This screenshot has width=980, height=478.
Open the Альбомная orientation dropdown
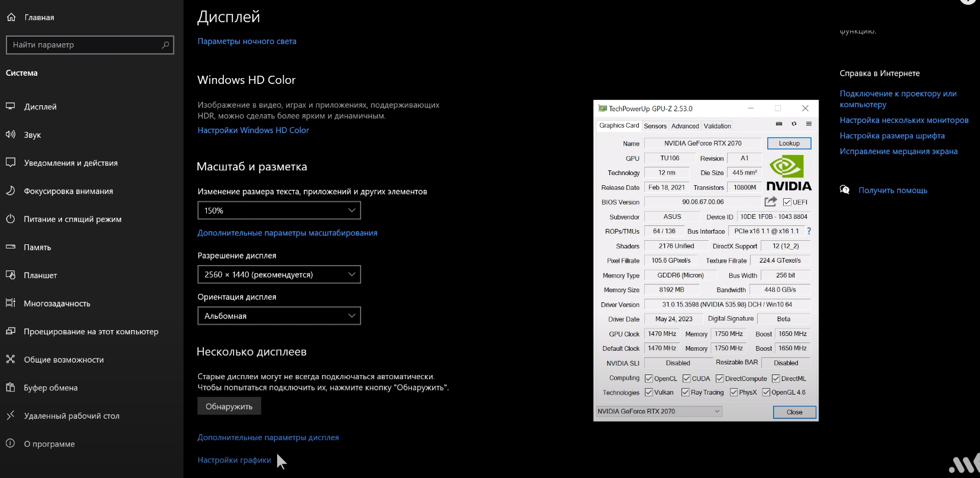[x=279, y=316]
